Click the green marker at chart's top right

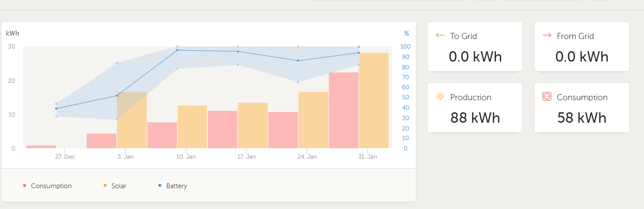[359, 47]
